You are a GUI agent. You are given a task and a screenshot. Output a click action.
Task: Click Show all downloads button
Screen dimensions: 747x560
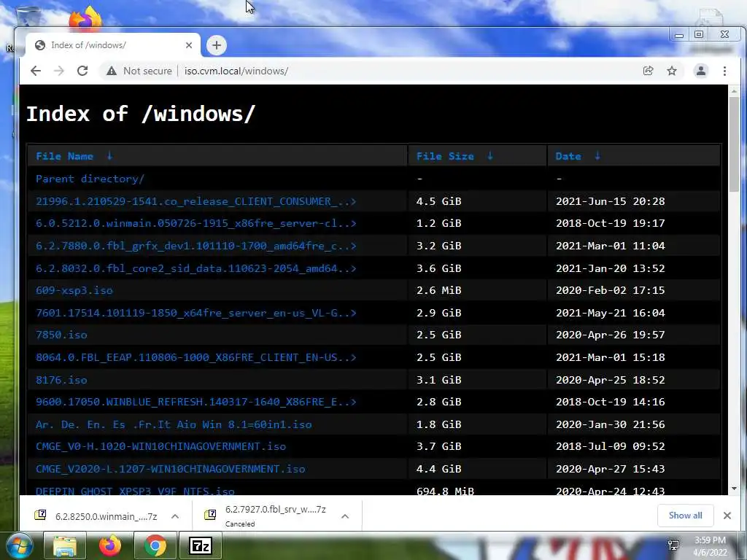[x=685, y=516]
